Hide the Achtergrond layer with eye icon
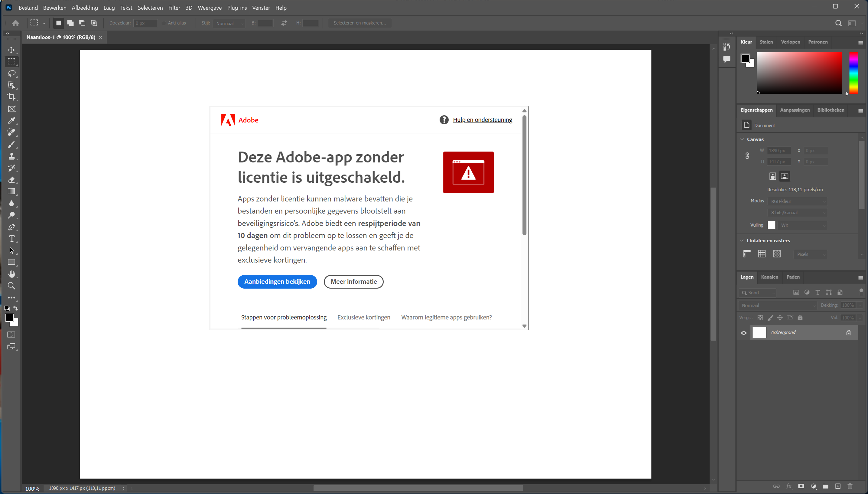 click(743, 333)
